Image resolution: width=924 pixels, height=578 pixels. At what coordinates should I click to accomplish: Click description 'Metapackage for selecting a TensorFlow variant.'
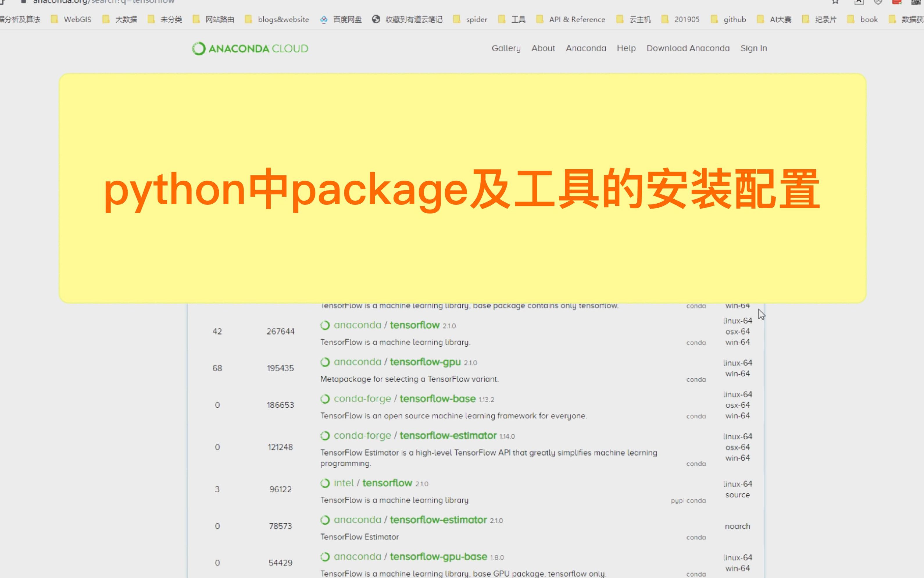pyautogui.click(x=410, y=379)
